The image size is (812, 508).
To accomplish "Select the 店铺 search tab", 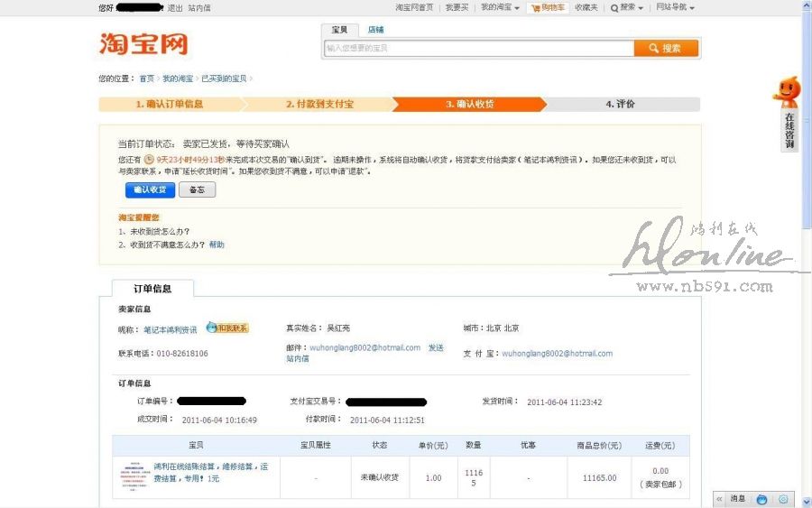I will (x=376, y=30).
